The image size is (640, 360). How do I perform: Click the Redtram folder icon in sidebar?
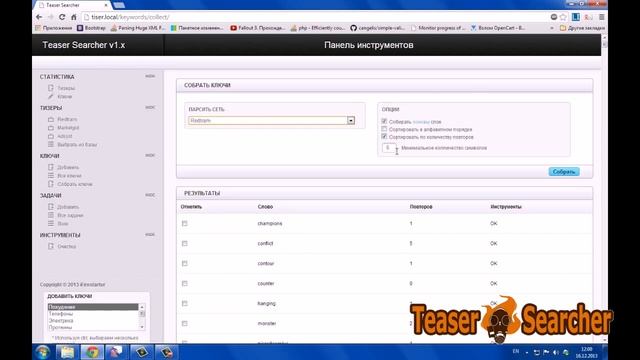tap(51, 119)
